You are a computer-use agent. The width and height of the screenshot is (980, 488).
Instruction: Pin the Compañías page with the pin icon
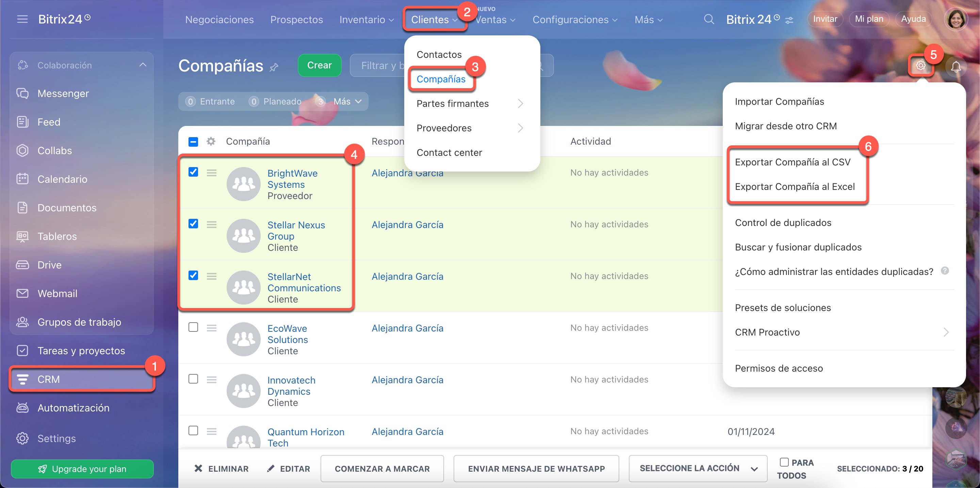tap(274, 67)
